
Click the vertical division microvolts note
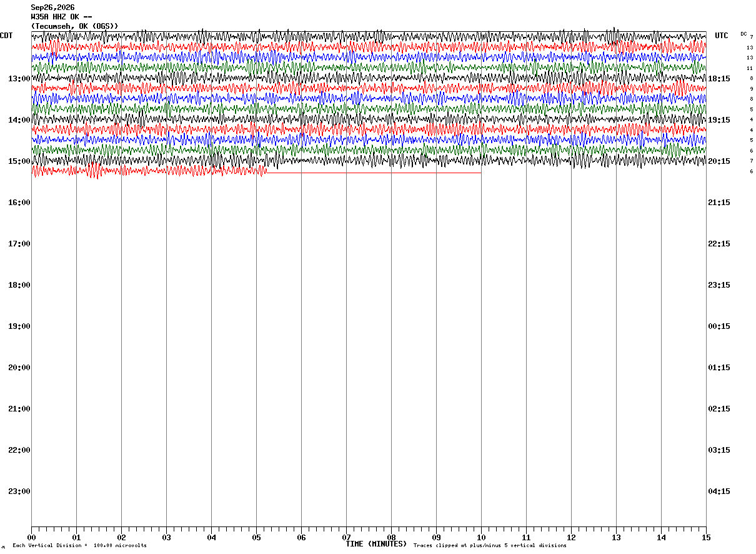(x=79, y=546)
